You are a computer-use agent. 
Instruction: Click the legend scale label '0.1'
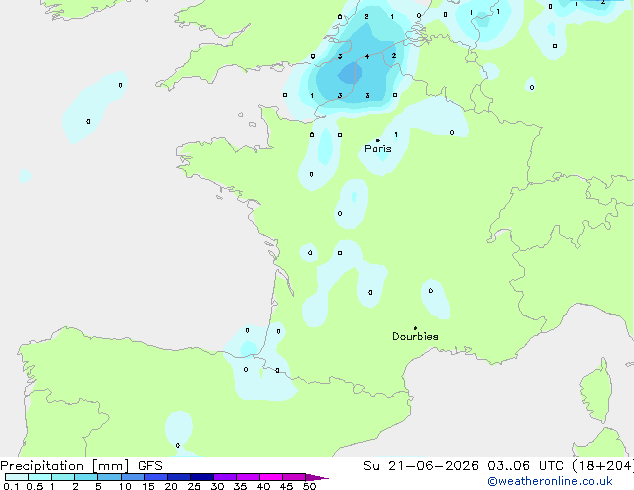click(11, 486)
